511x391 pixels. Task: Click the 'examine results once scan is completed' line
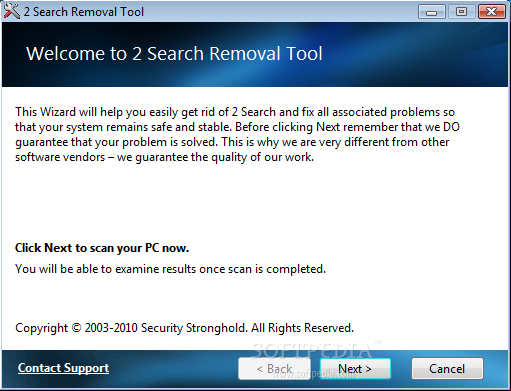pos(170,269)
